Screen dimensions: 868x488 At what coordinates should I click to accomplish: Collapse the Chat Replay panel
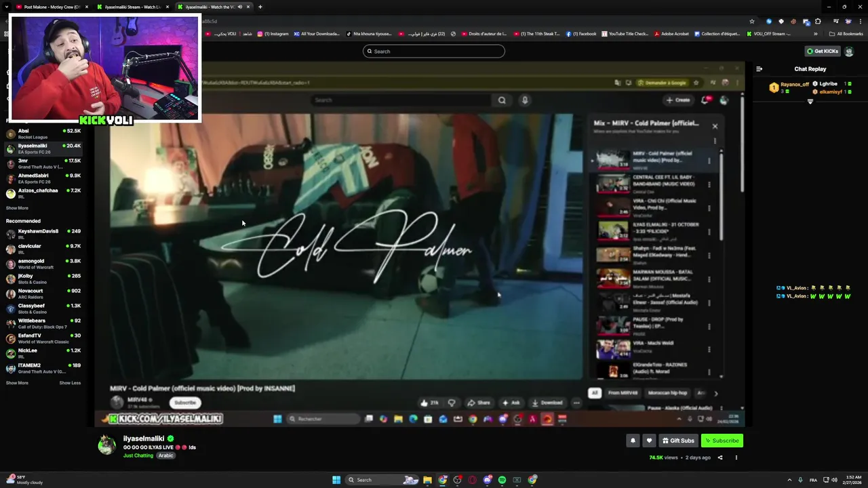(x=759, y=69)
